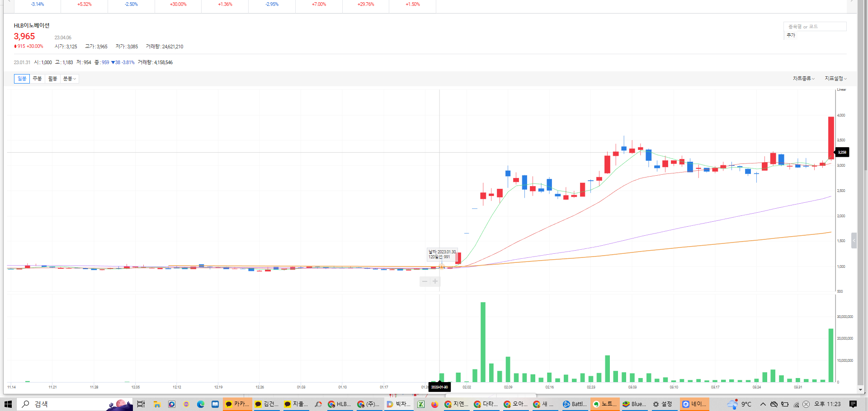
Task: Switch to monthly candle (월봉) chart
Action: (x=52, y=79)
